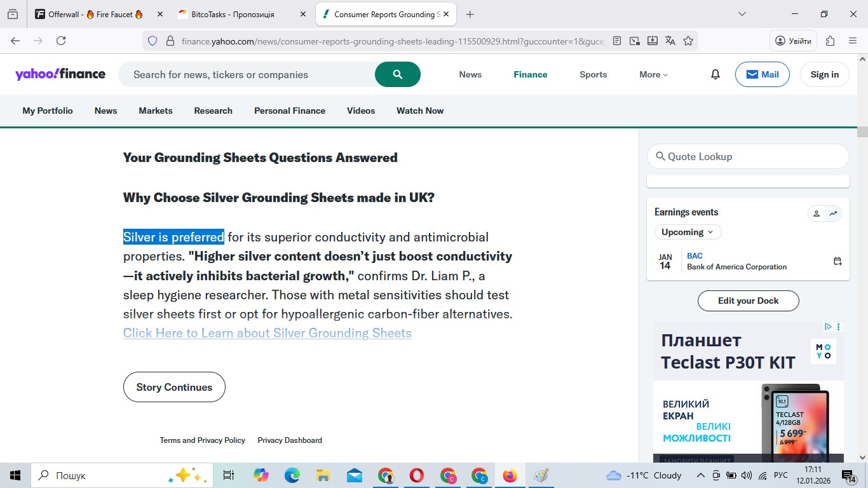Click the padlock site info icon
868x488 pixels.
170,41
